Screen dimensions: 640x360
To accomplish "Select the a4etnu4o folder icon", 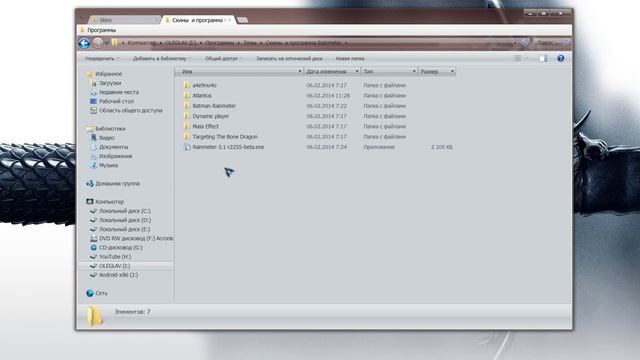I will tap(187, 85).
